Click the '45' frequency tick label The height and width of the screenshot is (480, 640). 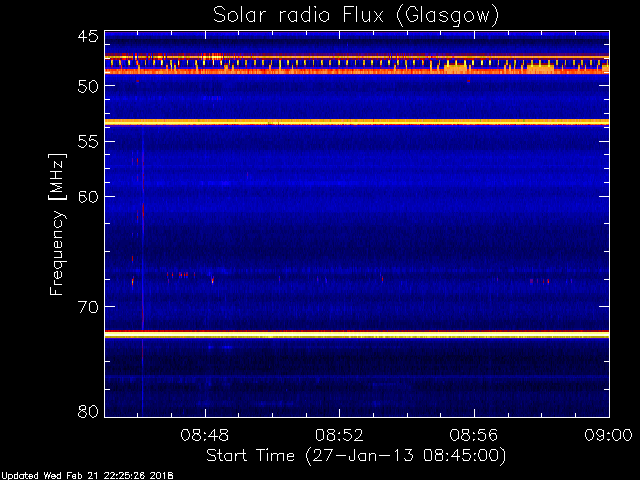click(88, 36)
